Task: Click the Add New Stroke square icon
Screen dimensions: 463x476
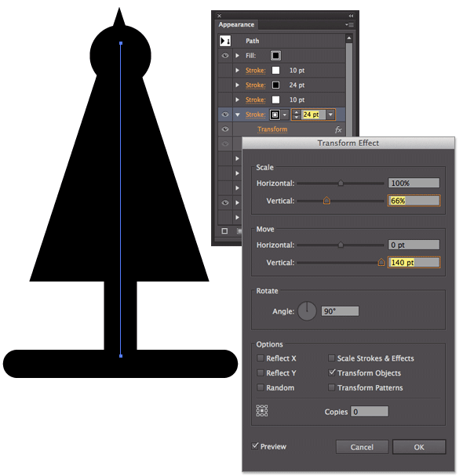Action: (x=224, y=231)
